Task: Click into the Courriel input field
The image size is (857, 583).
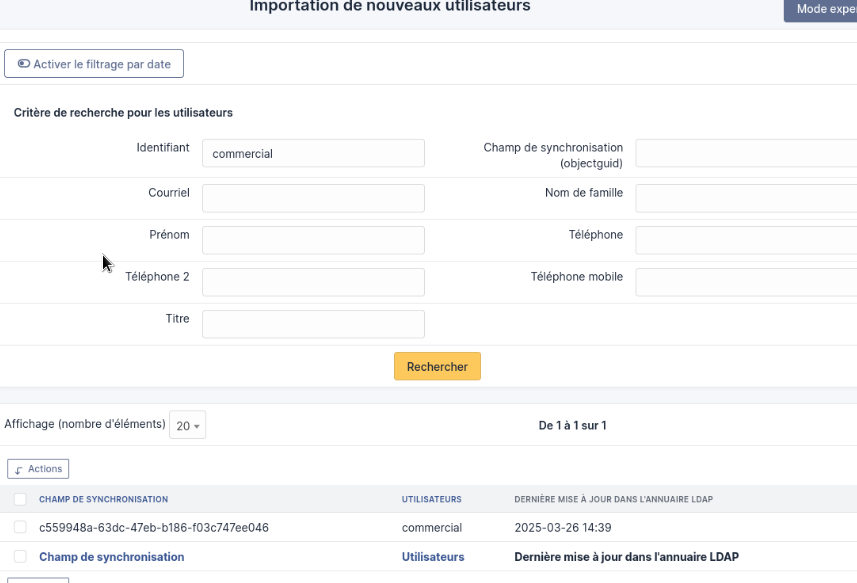Action: point(313,198)
